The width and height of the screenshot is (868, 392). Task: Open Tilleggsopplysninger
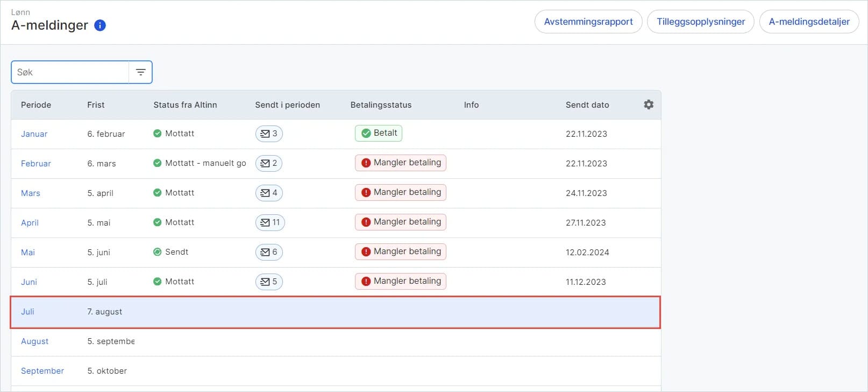(x=701, y=22)
